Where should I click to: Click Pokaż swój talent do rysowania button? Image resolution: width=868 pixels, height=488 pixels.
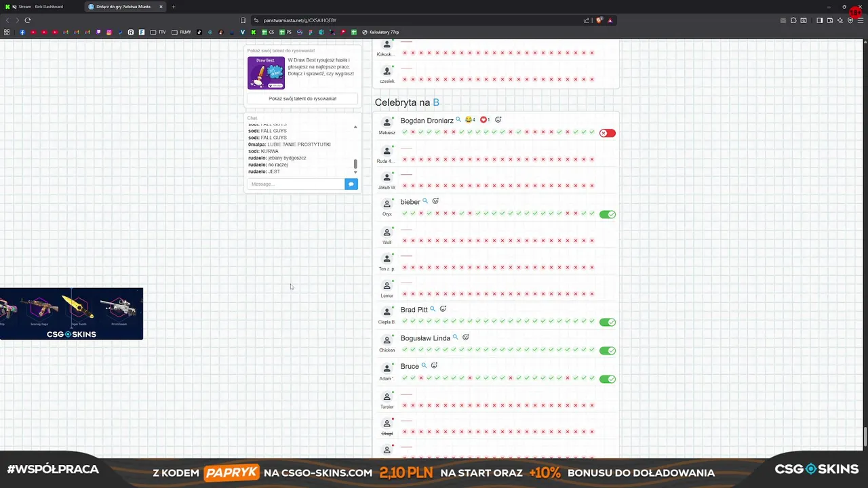(302, 98)
